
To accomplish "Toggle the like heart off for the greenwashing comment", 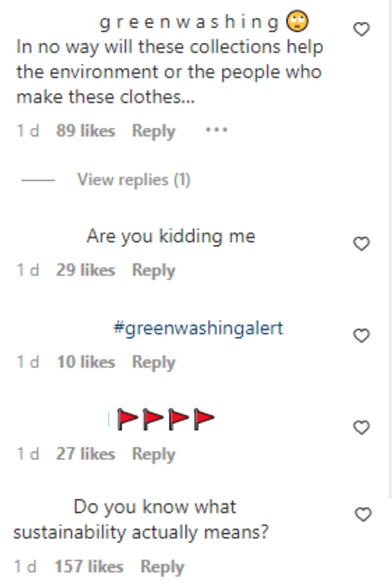I will click(361, 29).
